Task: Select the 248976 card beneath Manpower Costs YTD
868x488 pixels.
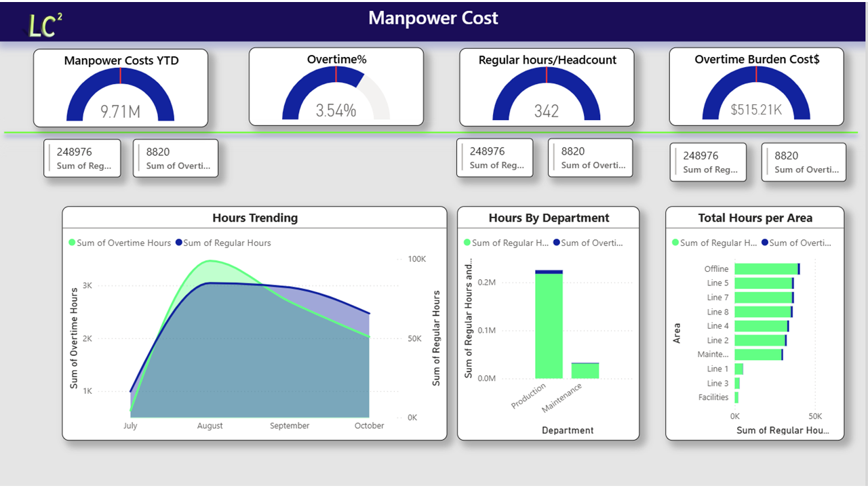Action: tap(82, 157)
